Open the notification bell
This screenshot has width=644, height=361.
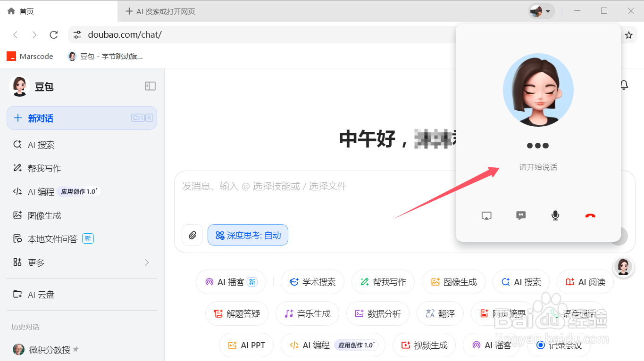coord(624,85)
